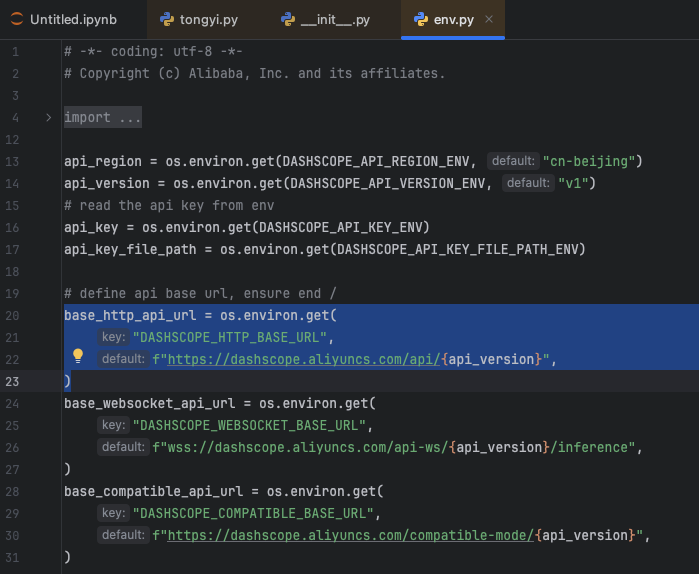The width and height of the screenshot is (699, 574).
Task: Click the '# -*- coding: utf-8 -*-' comment
Action: click(x=153, y=51)
